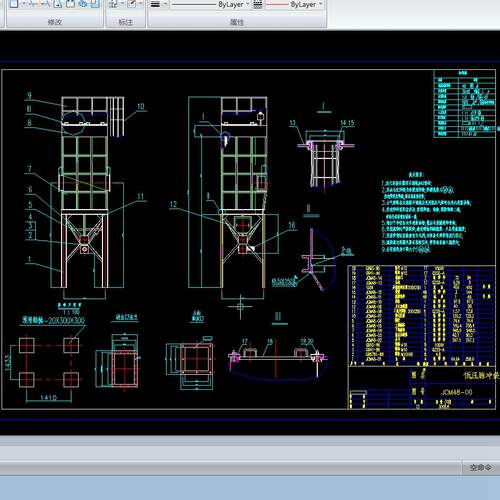Click the blue rotate-style icon in 修改 panel
Viewport: 500px width, 500px height.
pos(83,3)
